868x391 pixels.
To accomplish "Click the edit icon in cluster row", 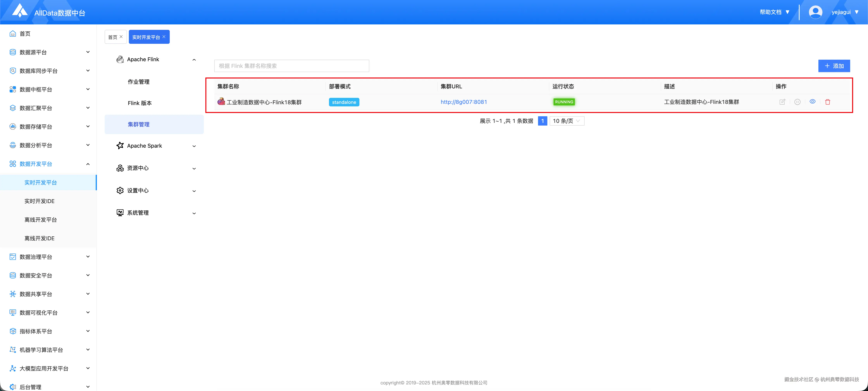I will (782, 102).
